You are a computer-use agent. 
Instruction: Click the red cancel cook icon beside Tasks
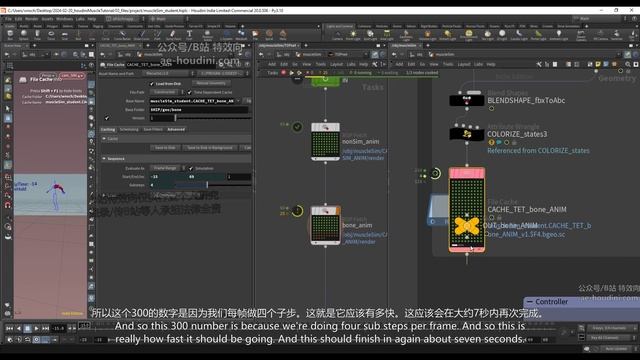point(283,73)
